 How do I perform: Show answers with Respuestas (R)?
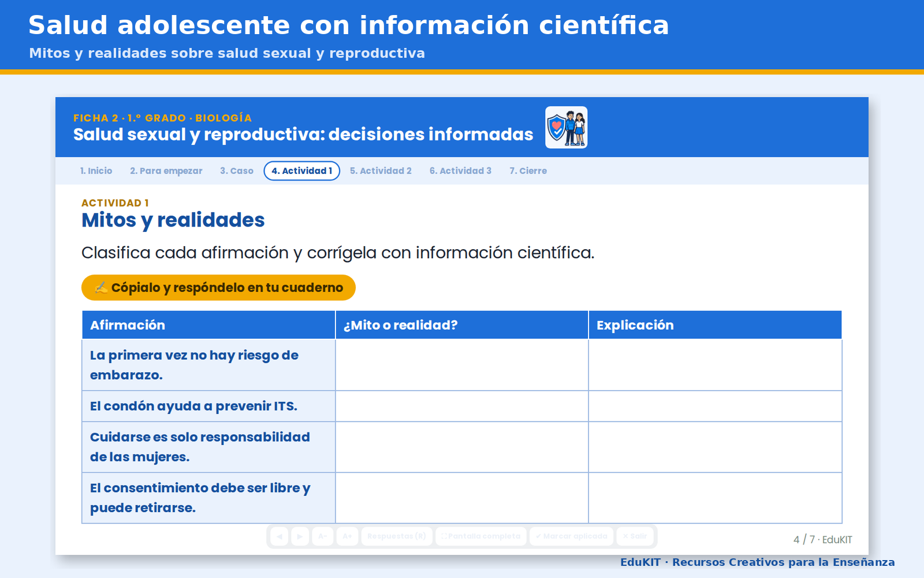(x=397, y=536)
